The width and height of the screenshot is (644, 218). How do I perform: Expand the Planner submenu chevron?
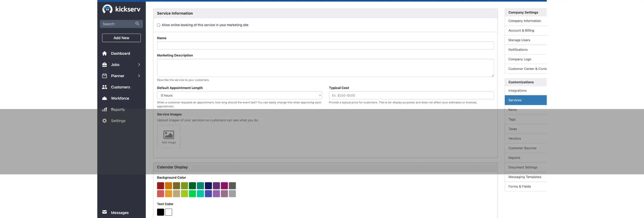(139, 76)
